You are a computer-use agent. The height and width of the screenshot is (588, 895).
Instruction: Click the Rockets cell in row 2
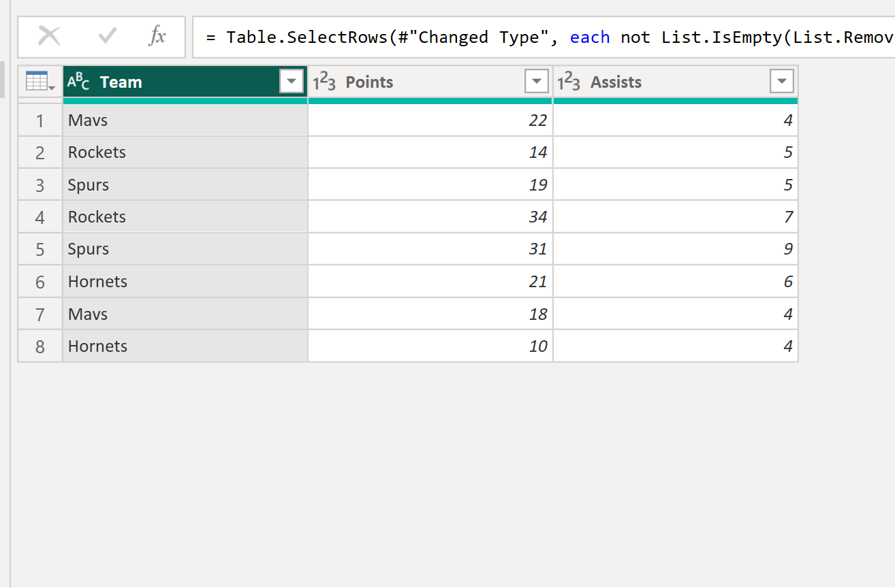coord(136,152)
